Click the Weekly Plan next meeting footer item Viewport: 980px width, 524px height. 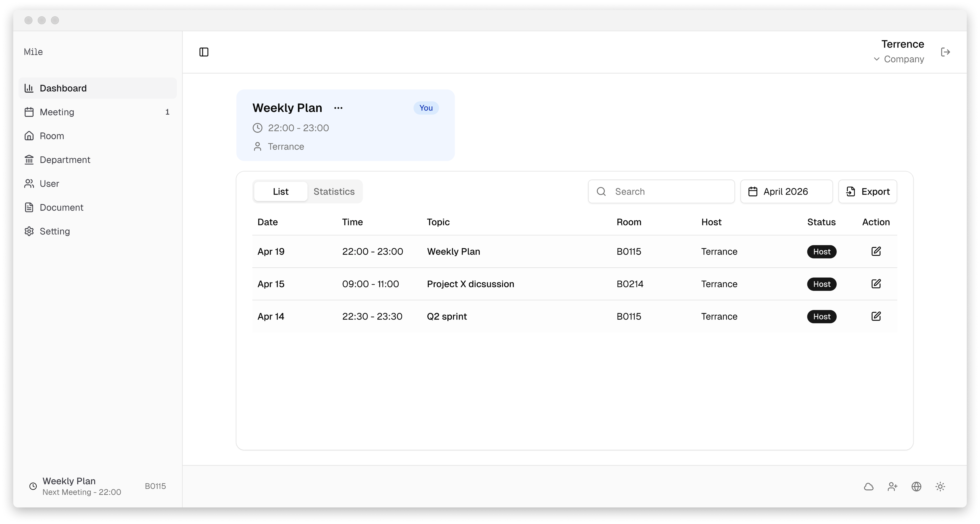pyautogui.click(x=98, y=486)
